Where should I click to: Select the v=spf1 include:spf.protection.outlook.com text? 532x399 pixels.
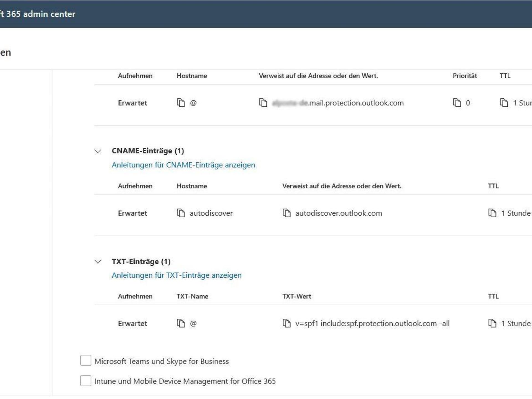pyautogui.click(x=372, y=323)
